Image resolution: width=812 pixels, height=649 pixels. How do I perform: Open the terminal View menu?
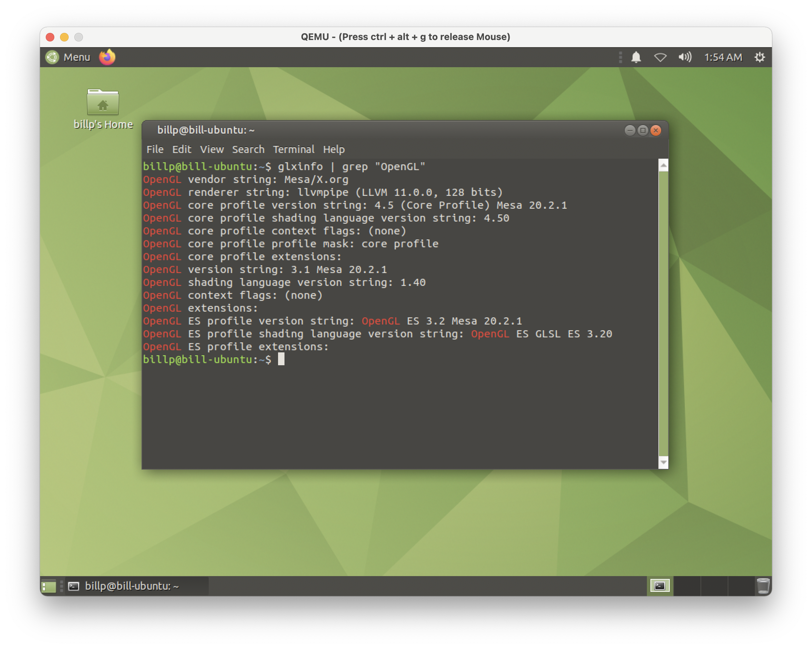click(x=212, y=149)
